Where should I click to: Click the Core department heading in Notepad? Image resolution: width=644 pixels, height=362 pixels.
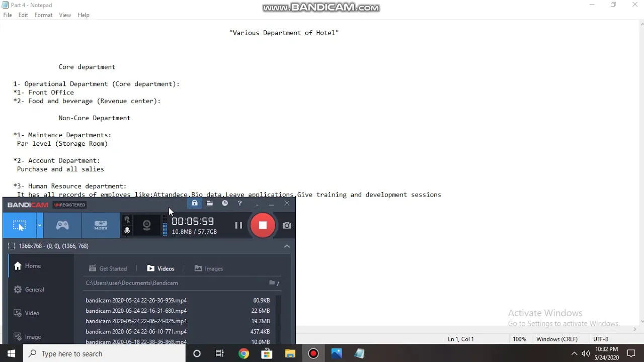click(87, 67)
